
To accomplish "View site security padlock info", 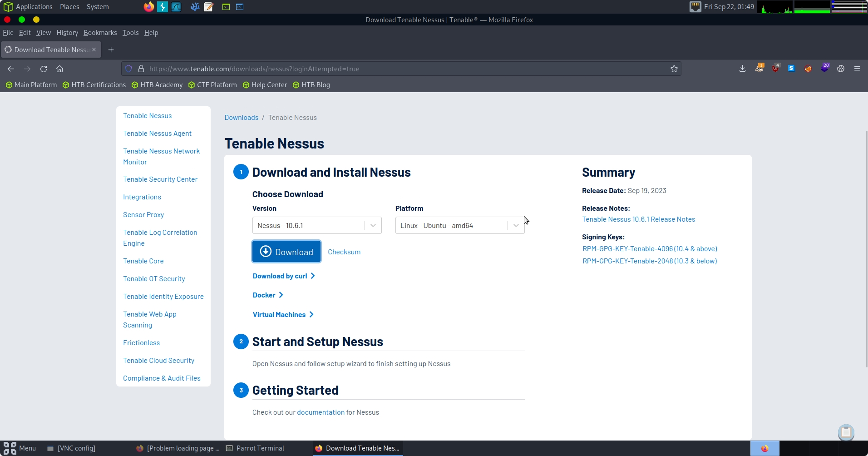I will coord(141,69).
